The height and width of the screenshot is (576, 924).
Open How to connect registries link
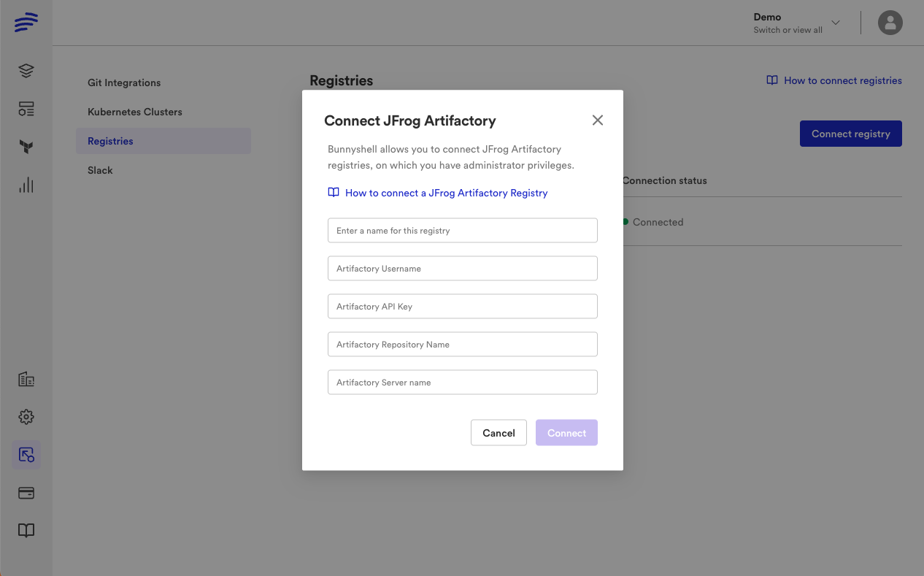[843, 80]
